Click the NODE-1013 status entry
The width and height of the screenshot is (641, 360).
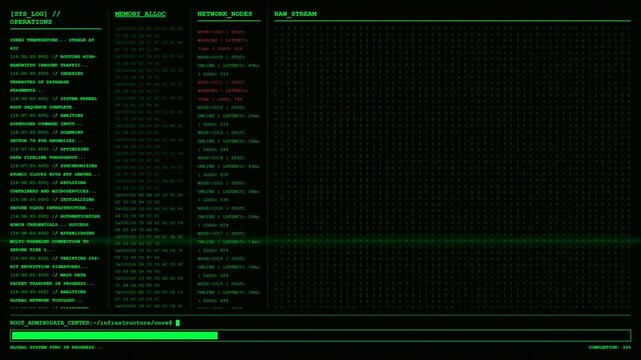(228, 141)
